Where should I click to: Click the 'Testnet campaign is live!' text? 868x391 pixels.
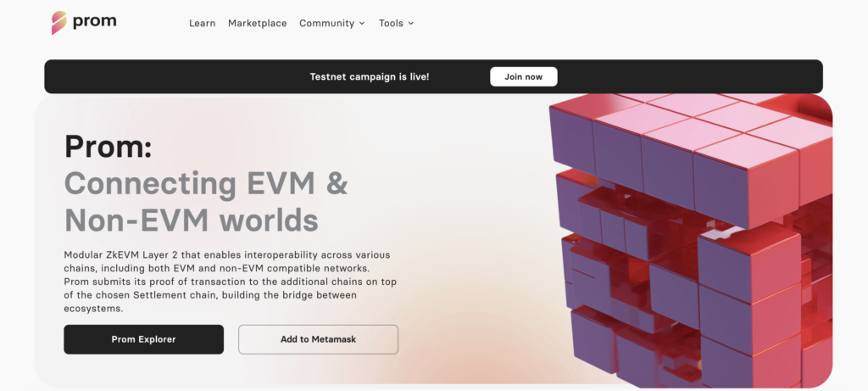[x=370, y=77]
